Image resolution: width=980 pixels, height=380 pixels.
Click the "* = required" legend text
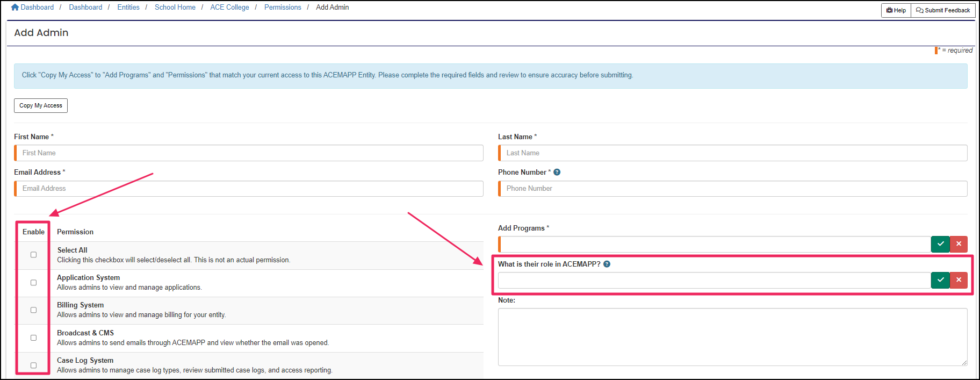955,51
